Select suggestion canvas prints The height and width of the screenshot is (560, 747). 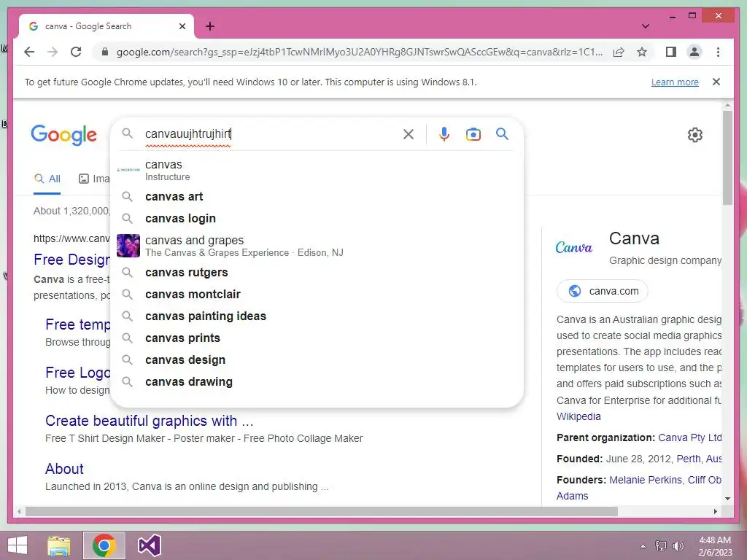[x=317, y=338]
